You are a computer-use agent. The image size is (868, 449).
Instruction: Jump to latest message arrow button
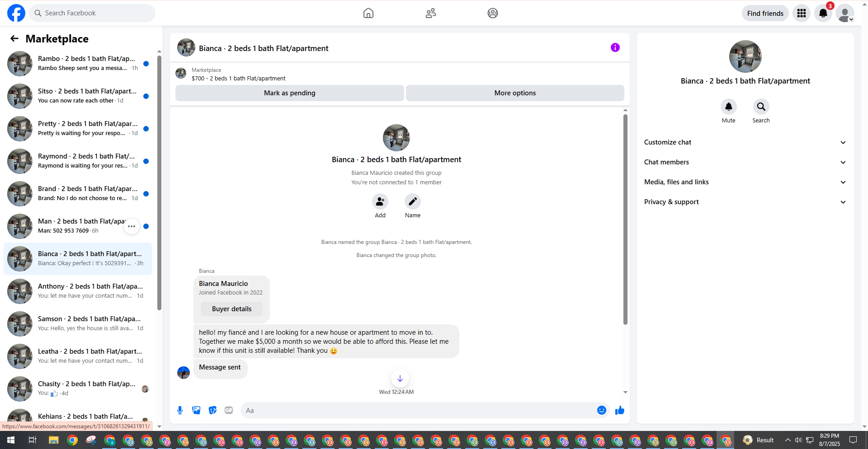(400, 379)
